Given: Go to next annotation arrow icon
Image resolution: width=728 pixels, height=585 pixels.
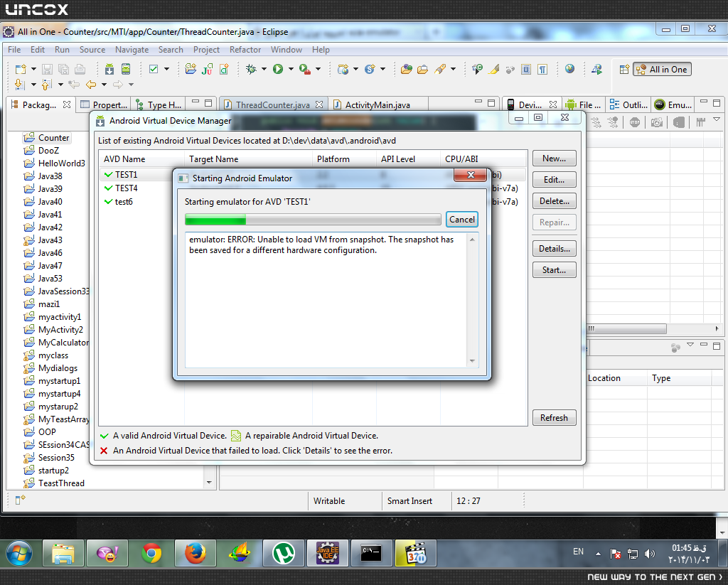Looking at the screenshot, I should tap(19, 84).
